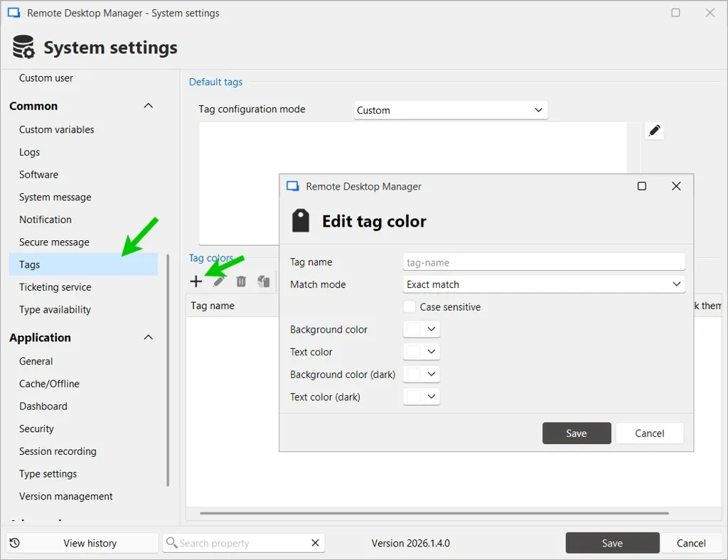Click inside the Tag name field
The height and width of the screenshot is (560, 728).
tap(543, 262)
